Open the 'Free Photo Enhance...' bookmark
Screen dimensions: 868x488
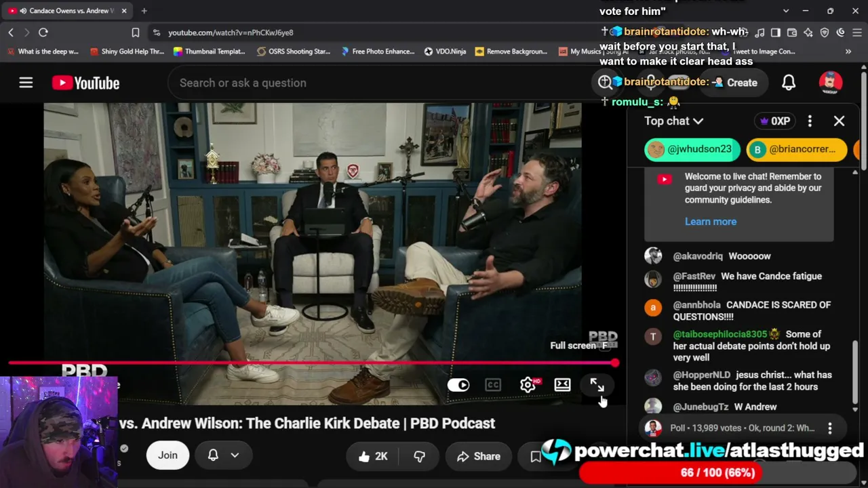click(378, 52)
